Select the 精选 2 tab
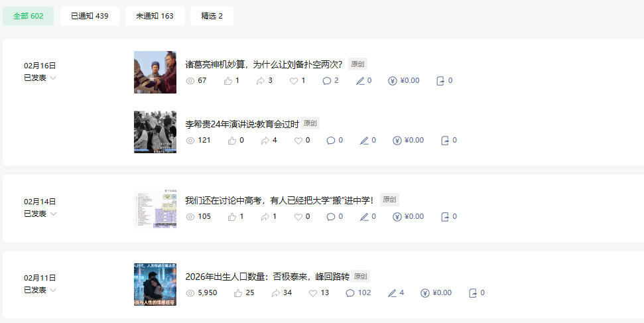The image size is (644, 323). click(212, 16)
